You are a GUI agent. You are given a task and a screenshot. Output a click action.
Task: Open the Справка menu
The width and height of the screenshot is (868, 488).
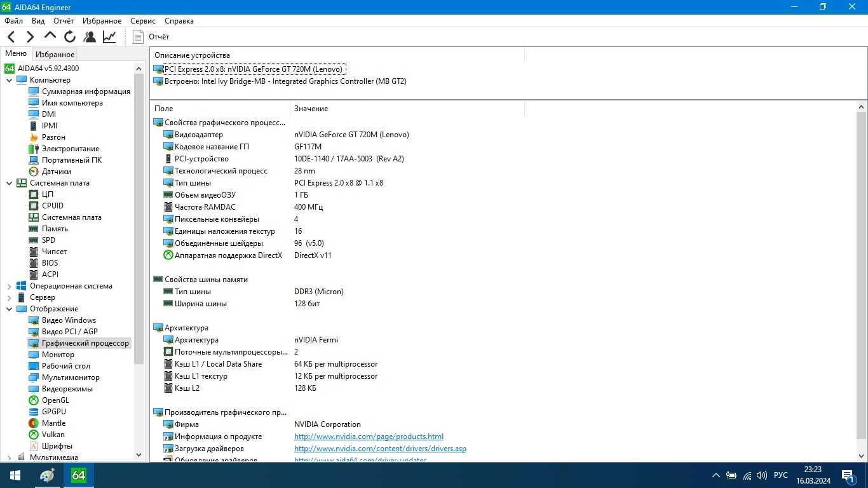[179, 21]
